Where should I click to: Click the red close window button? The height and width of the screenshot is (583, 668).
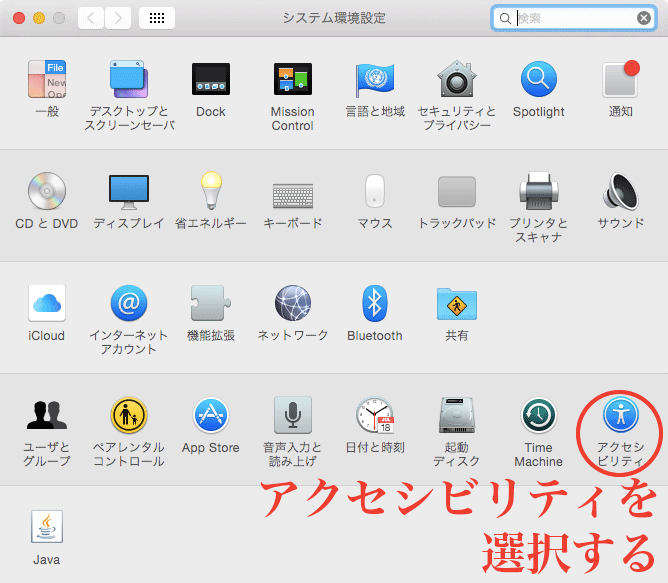click(x=19, y=18)
